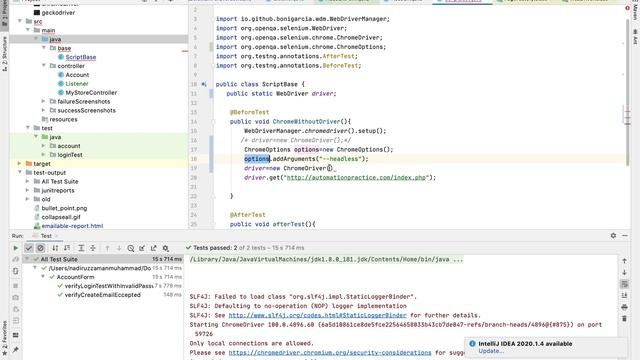Print console output printer icon
Screen dimensions: 640x360
[x=624, y=307]
